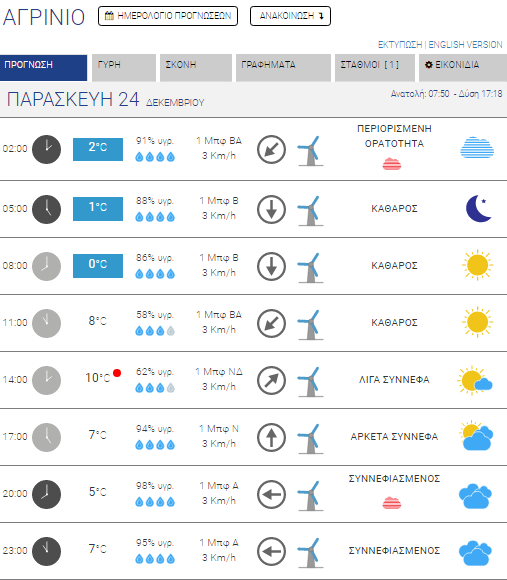Viewport: 507px width, 580px height.
Task: Click the crescent moon icon at 05:00
Action: click(479, 208)
